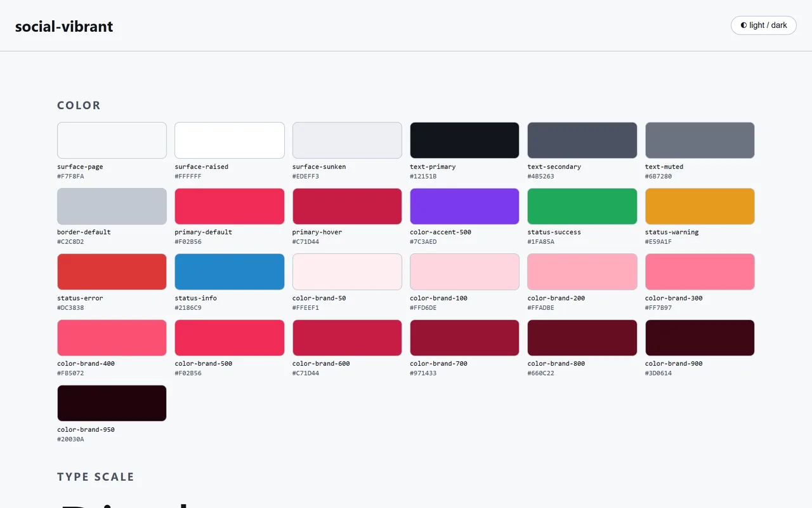Click the hex value #7C3AED
This screenshot has width=812, height=508.
point(423,242)
